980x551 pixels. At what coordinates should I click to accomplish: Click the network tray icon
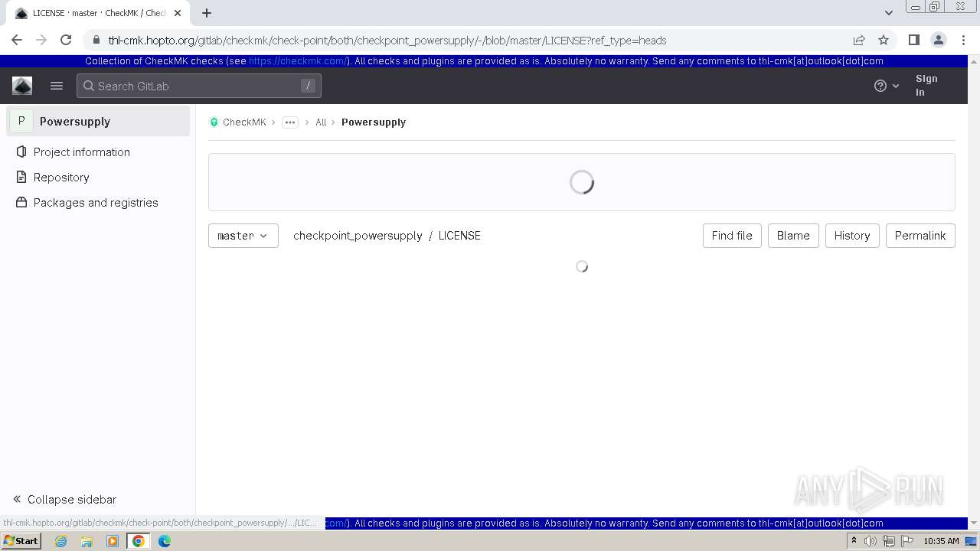(x=889, y=541)
